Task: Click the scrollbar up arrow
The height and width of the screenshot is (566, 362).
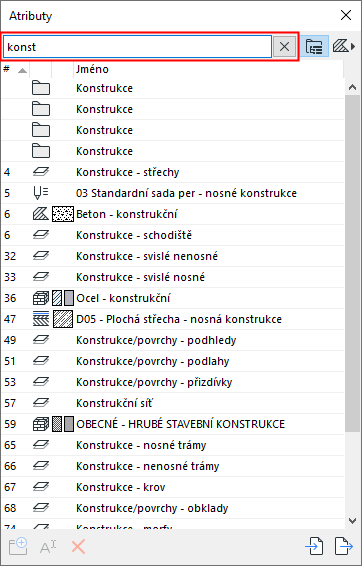Action: [x=352, y=87]
